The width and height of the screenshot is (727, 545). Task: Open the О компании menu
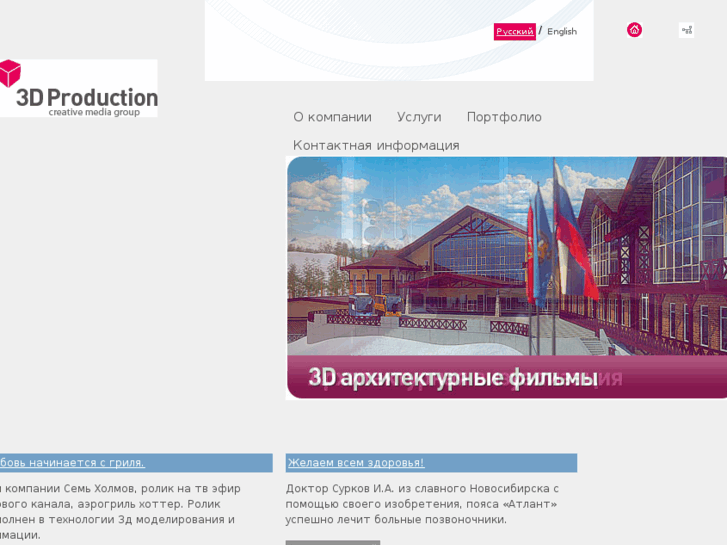[x=332, y=117]
